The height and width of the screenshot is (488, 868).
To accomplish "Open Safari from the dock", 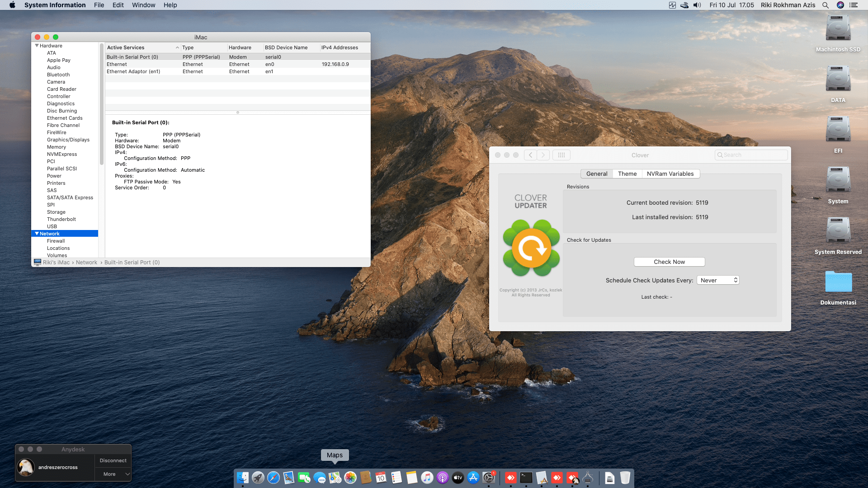I will pos(274,478).
